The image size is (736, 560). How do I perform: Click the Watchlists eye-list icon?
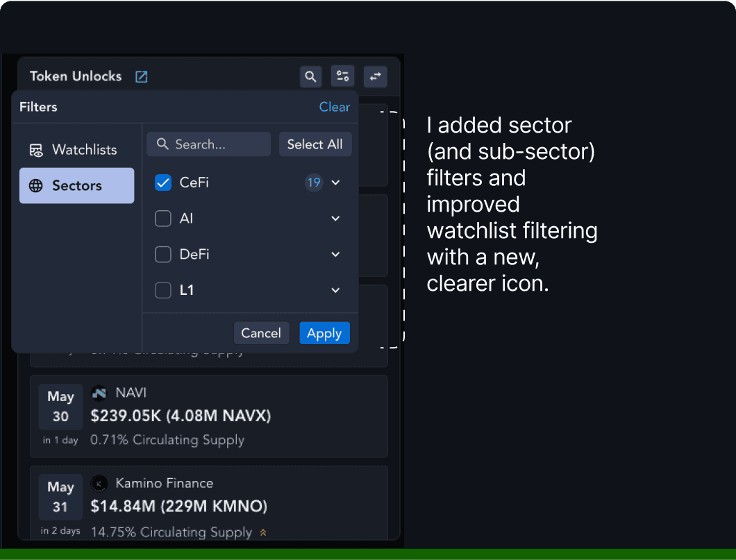[x=36, y=150]
